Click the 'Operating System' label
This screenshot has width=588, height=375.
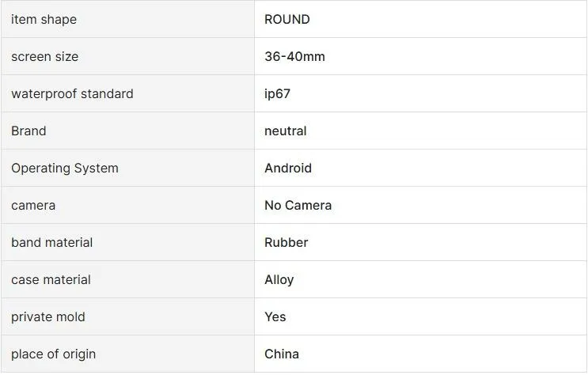pyautogui.click(x=65, y=168)
